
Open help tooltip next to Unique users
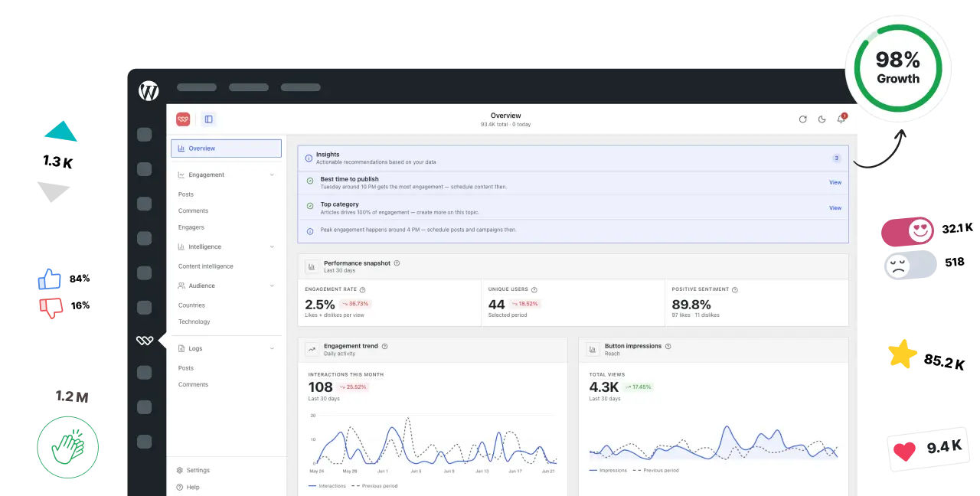534,290
